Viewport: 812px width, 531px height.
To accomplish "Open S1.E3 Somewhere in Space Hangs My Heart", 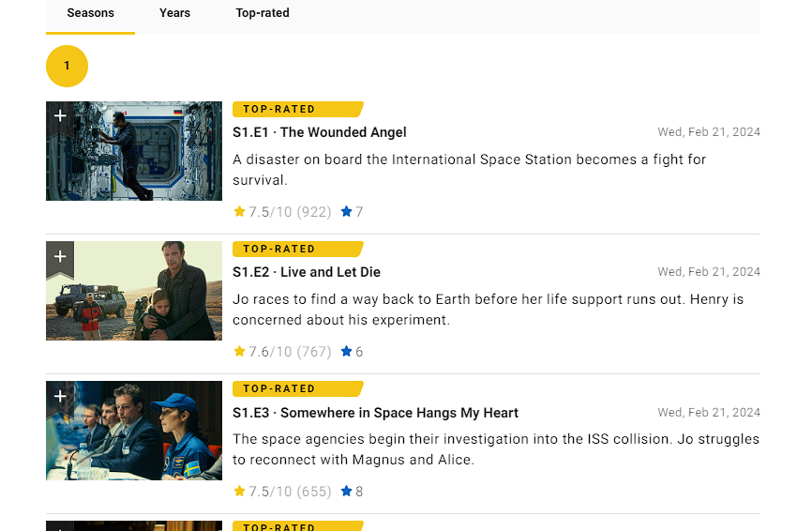I will (375, 413).
